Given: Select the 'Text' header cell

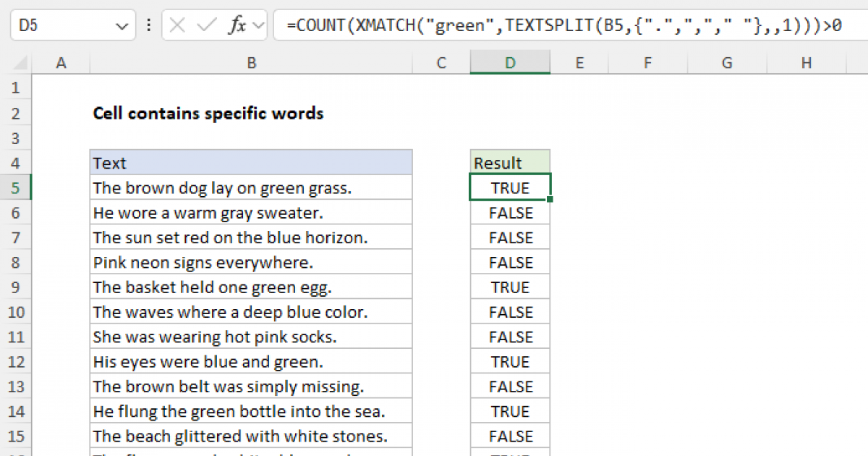Looking at the screenshot, I should pyautogui.click(x=251, y=163).
